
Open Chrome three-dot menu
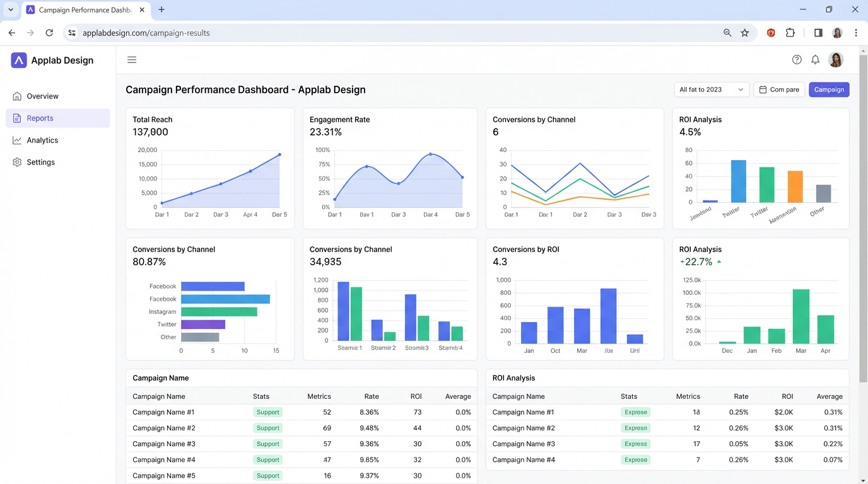pyautogui.click(x=856, y=33)
